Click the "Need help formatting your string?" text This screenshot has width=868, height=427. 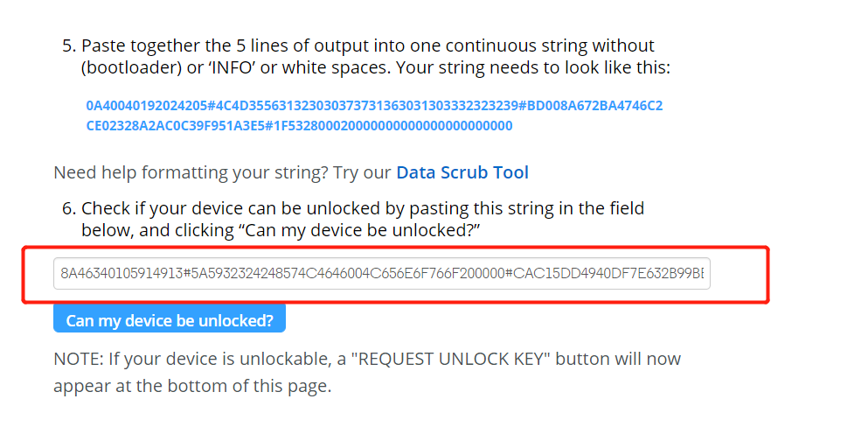[x=191, y=172]
